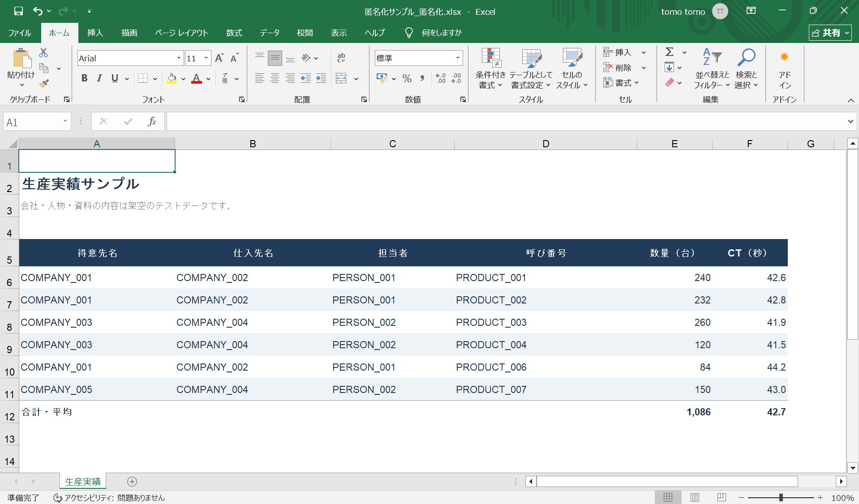Click the テーブルとして書式設定 button
This screenshot has width=859, height=504.
tap(531, 68)
